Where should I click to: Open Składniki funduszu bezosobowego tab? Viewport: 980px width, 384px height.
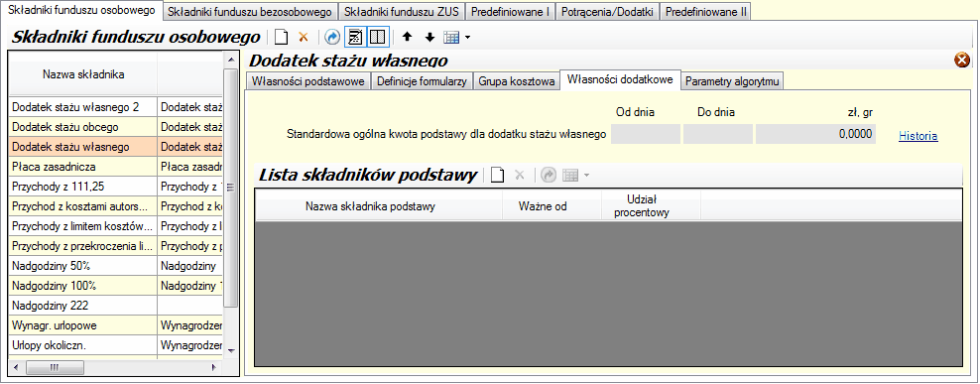[x=250, y=12]
